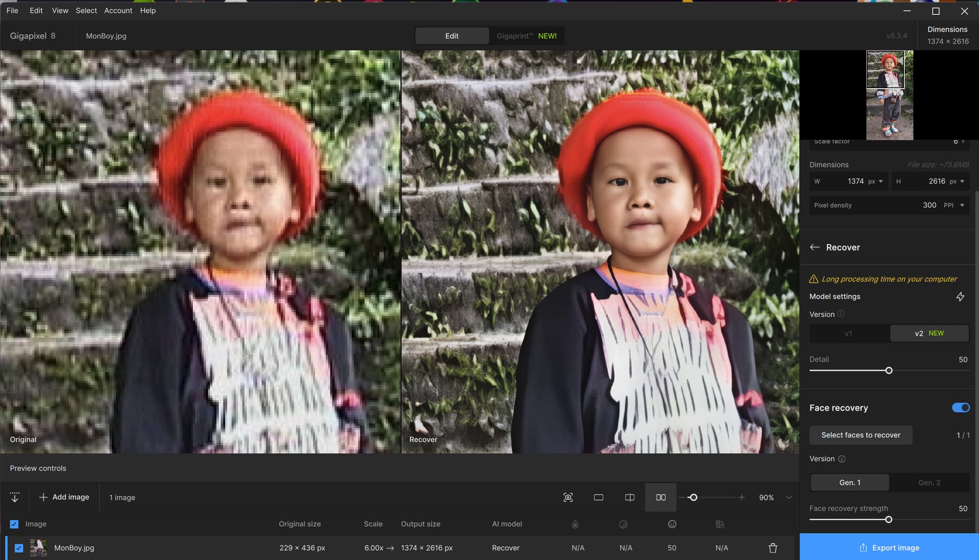Delete MonBoy.jpg with trash icon

coord(772,548)
